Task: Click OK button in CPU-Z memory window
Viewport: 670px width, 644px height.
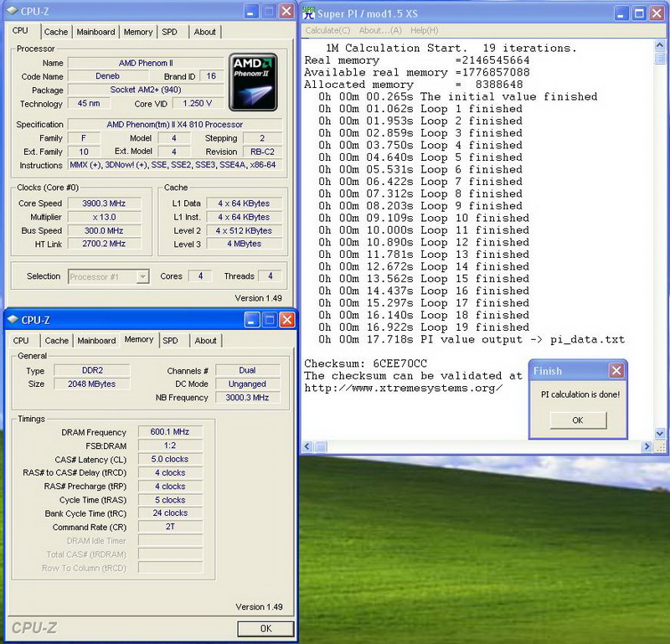Action: click(265, 628)
